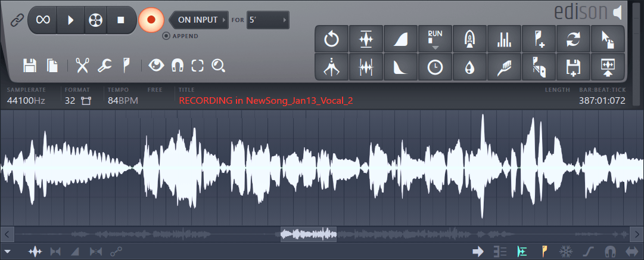Stop playback with the stop button

(x=121, y=20)
